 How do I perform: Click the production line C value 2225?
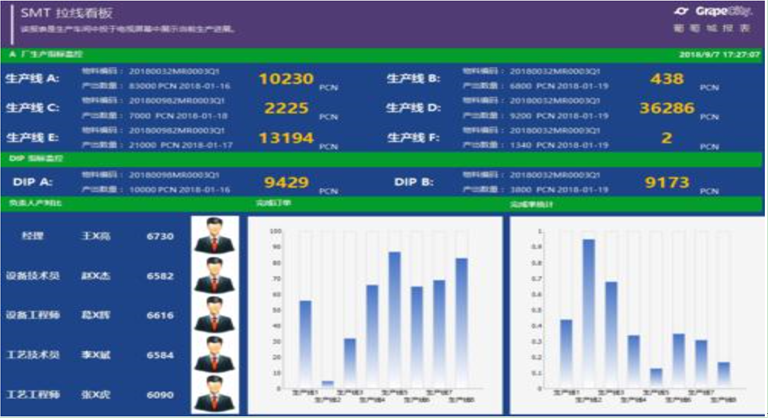click(287, 108)
